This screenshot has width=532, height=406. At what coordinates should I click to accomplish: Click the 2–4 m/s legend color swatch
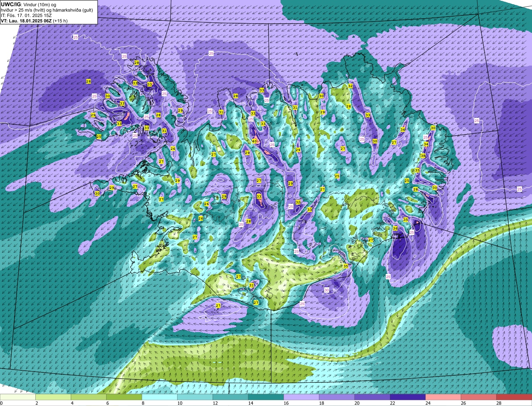coord(53,397)
